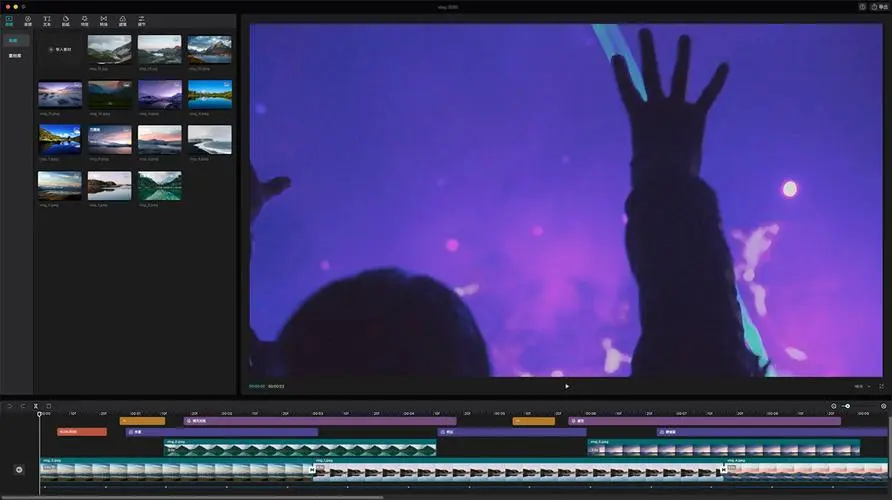Screen dimensions: 892x500
Task: Open the preview aspect ratio dropdown
Action: [858, 386]
